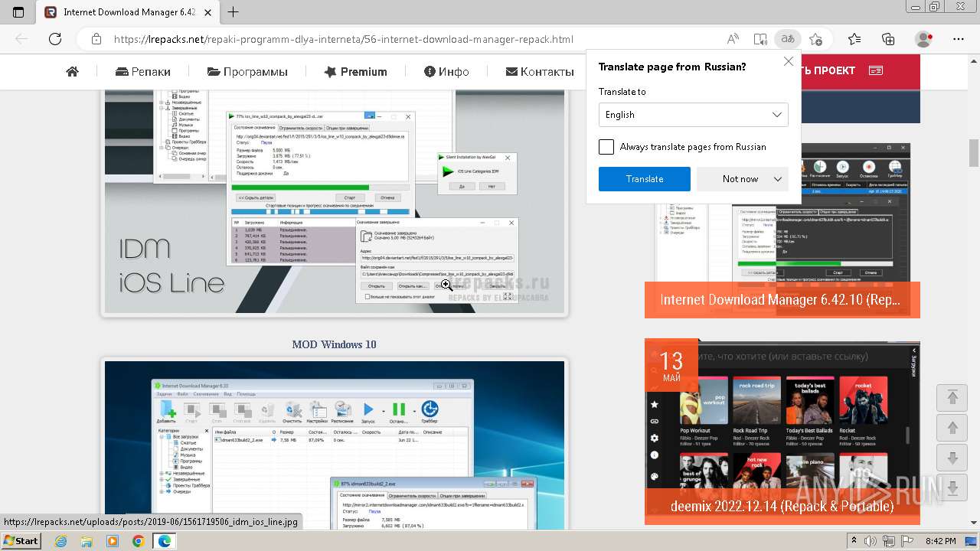The height and width of the screenshot is (551, 980).
Task: Click the page-down arrow button
Action: click(953, 458)
